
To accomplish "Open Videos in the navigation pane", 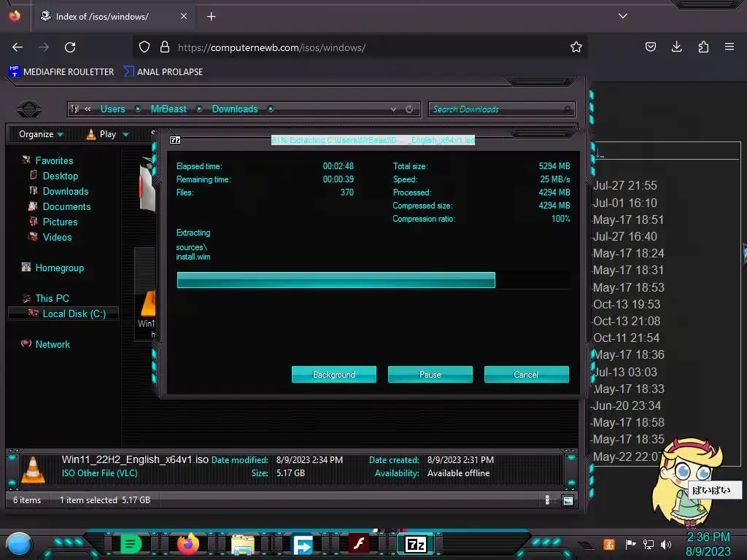I will (57, 237).
